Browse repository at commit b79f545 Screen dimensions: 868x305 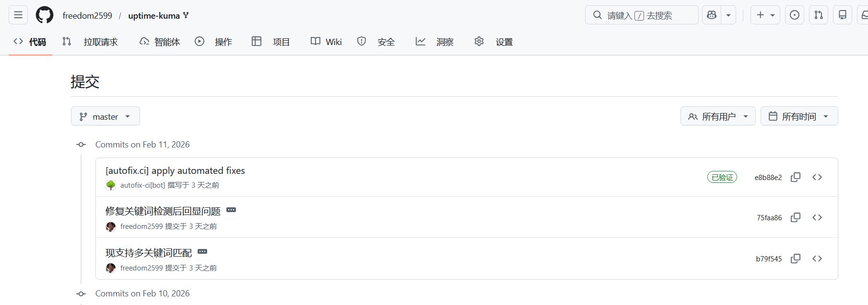pos(817,259)
